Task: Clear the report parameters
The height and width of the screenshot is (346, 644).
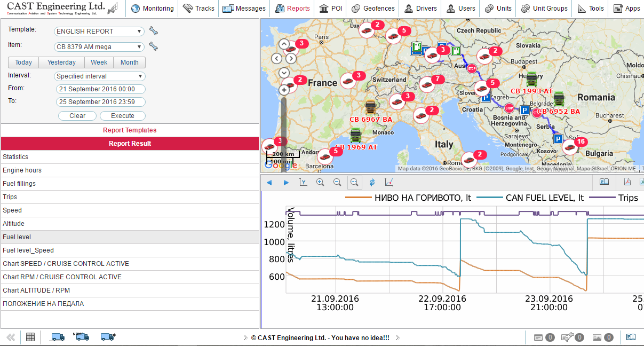Action: pyautogui.click(x=77, y=116)
